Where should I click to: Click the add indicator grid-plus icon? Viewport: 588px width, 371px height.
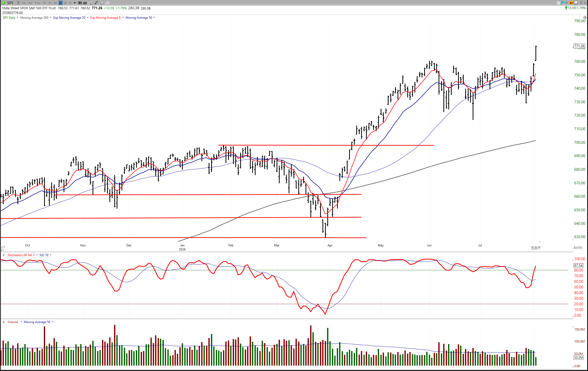[90, 3]
